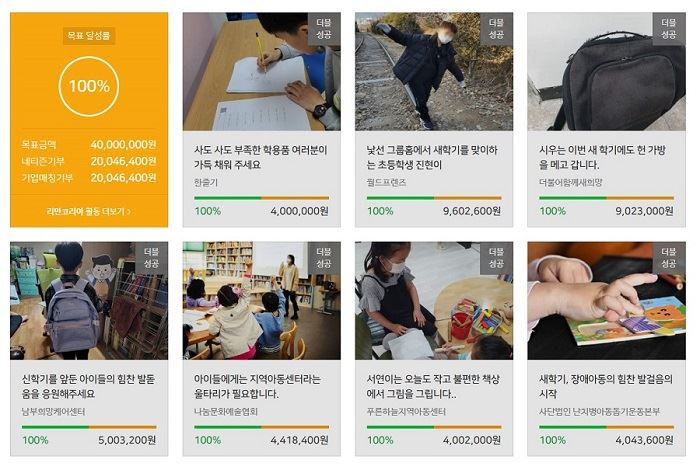Open title 사도 사도 부족한 학용품 여러분이 가득 채워 주세요
Screen dimensions: 700x470
click(261, 157)
